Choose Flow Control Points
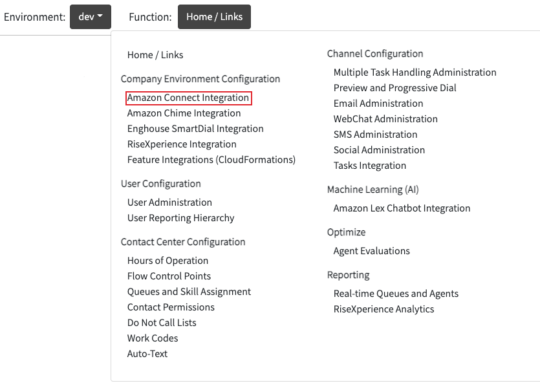This screenshot has height=392, width=540. click(x=169, y=276)
